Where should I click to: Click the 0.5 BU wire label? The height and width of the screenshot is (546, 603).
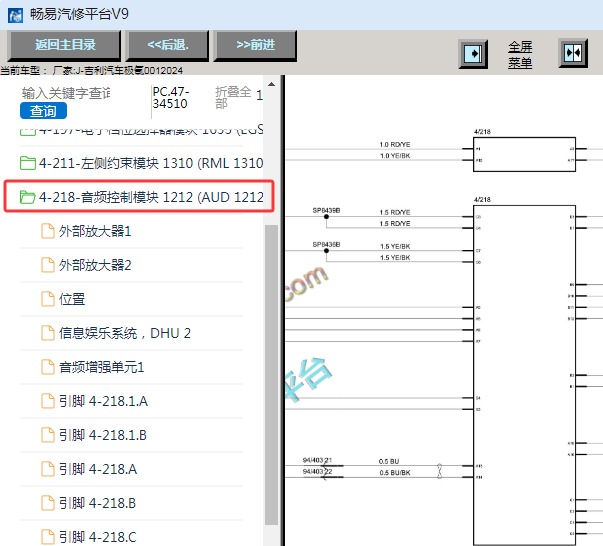point(389,461)
